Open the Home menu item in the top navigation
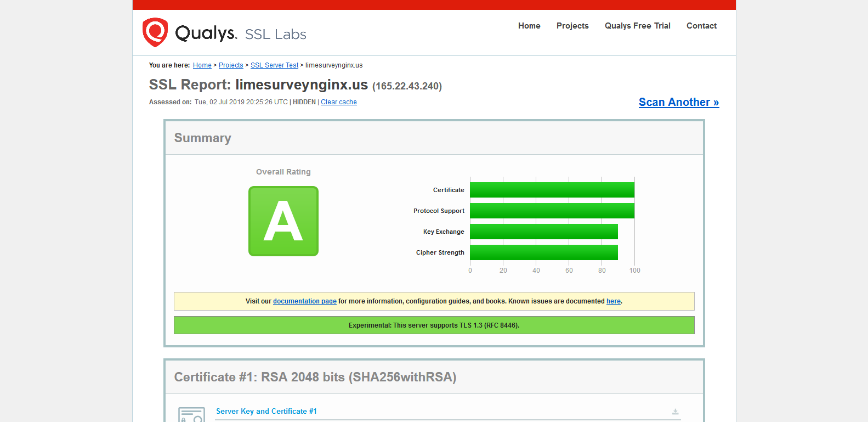Screen dimensions: 868x422 pos(529,26)
